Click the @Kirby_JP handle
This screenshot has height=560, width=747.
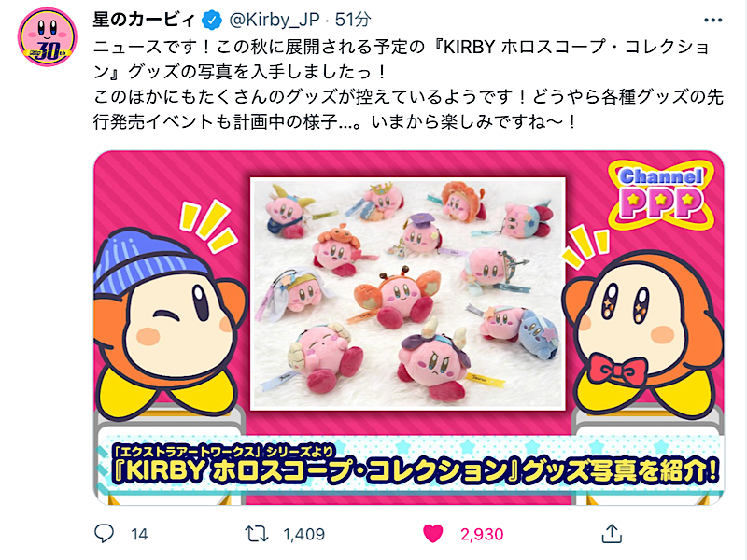click(275, 20)
